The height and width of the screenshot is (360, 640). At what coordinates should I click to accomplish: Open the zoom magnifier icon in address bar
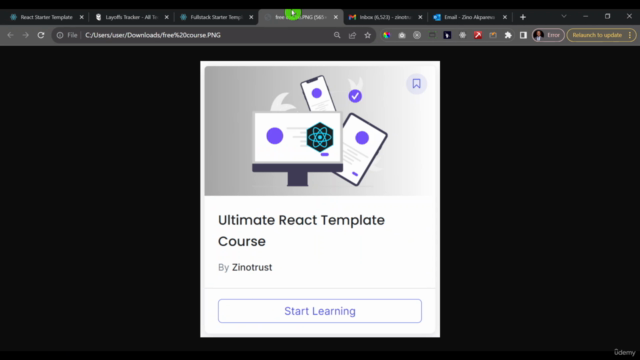[337, 35]
